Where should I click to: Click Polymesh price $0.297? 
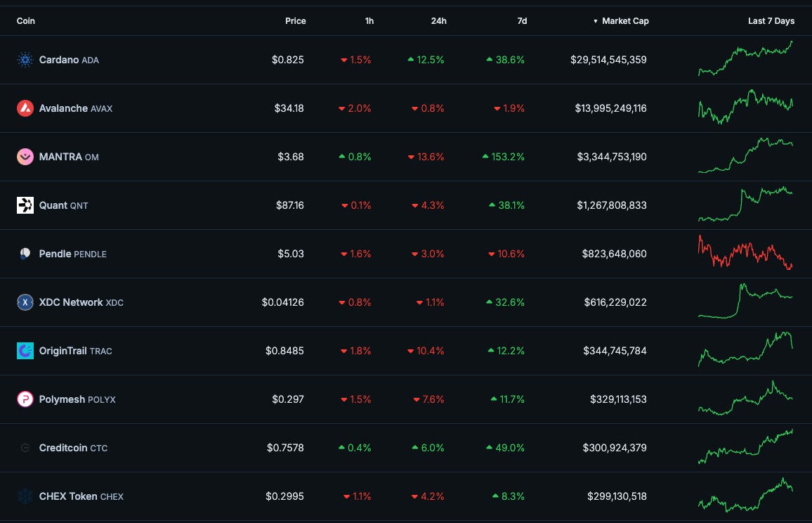coord(288,399)
